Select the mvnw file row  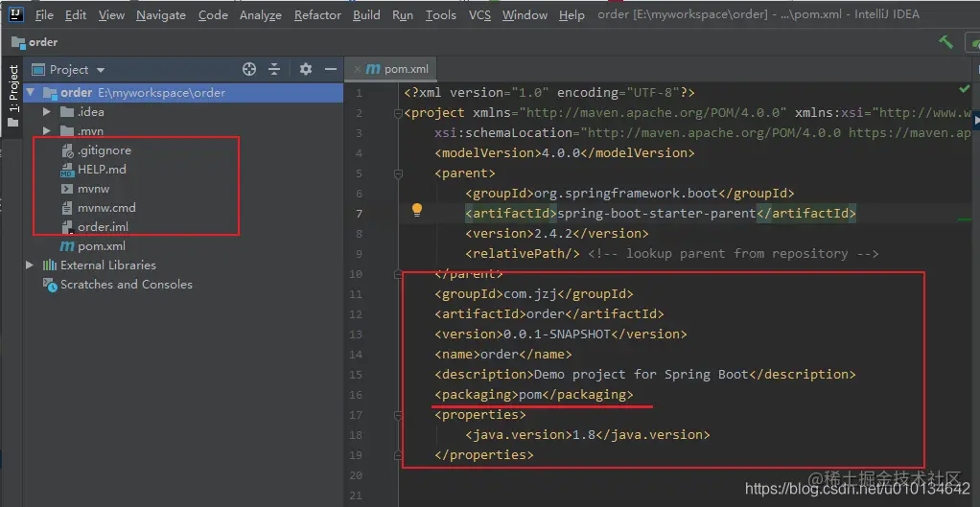tap(184, 189)
